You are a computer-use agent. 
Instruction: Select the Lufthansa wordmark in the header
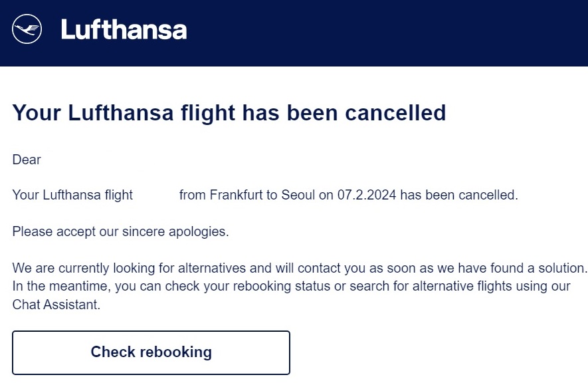[123, 29]
